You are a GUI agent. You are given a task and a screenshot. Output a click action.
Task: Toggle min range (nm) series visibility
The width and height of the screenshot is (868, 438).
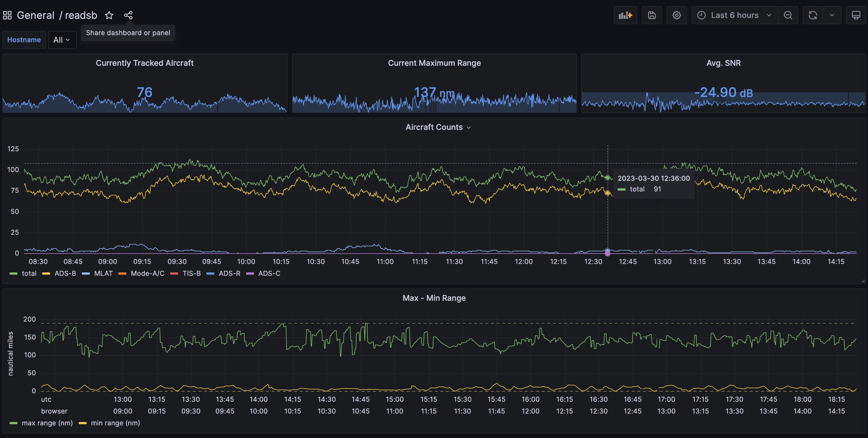click(115, 423)
